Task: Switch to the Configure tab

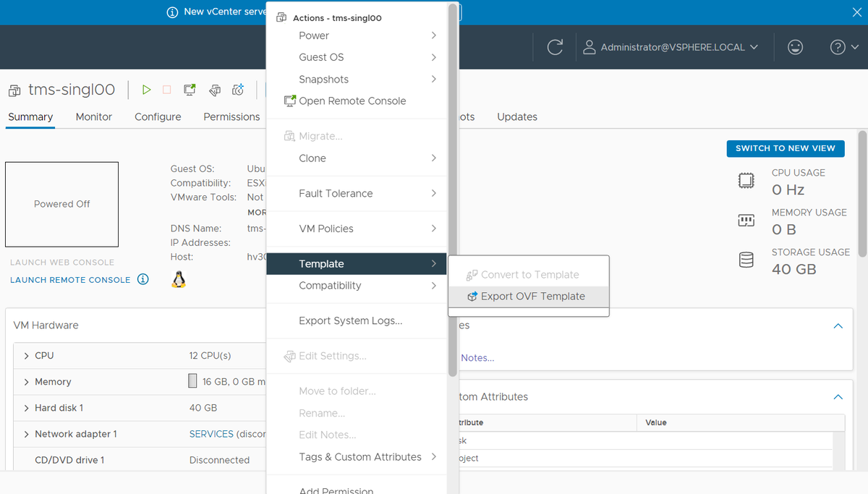Action: [x=158, y=116]
